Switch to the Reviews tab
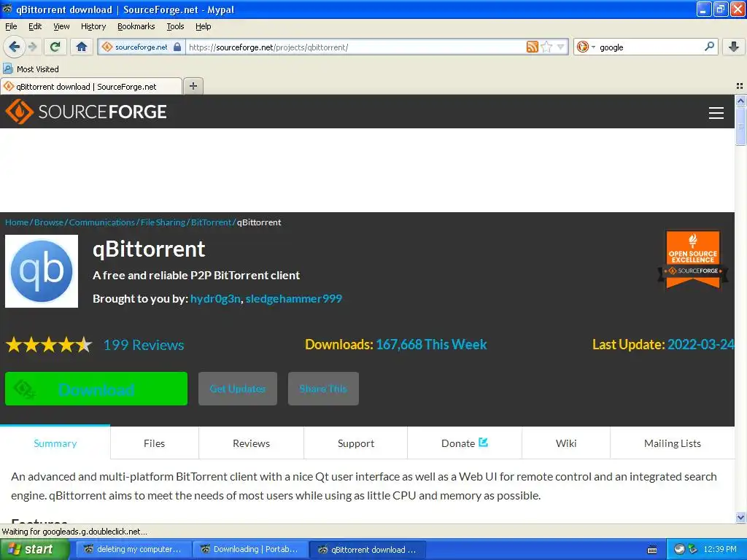This screenshot has height=560, width=747. pyautogui.click(x=251, y=443)
